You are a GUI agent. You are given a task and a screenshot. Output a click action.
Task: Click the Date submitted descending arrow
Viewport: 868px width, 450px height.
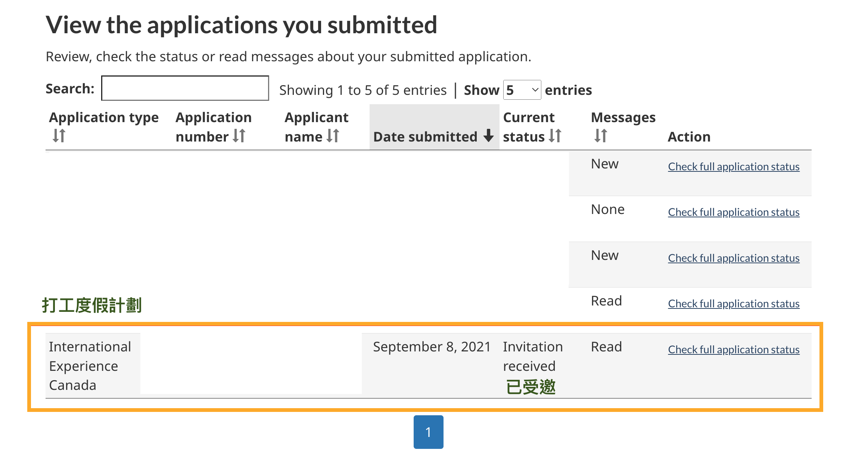pyautogui.click(x=488, y=136)
